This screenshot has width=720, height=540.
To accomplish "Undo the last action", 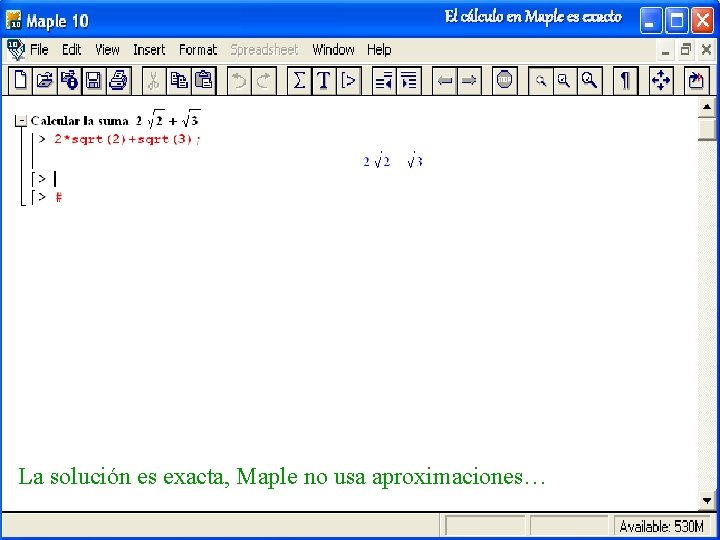I will [x=239, y=81].
